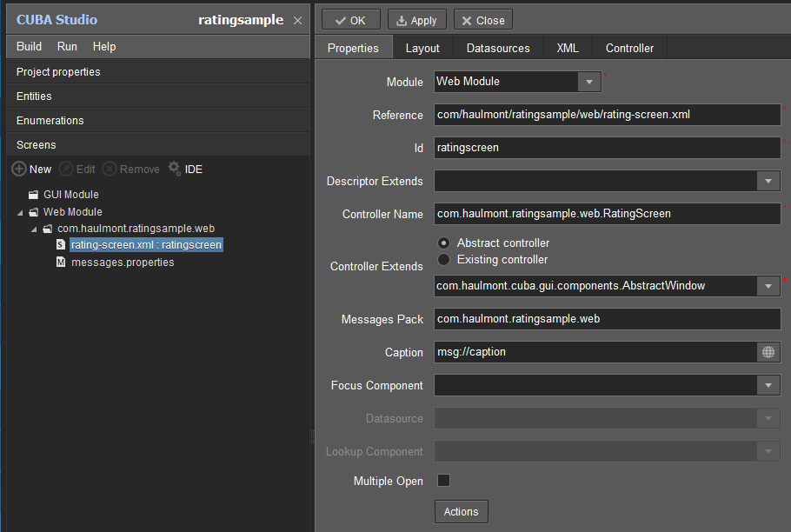
Task: Click the New screen plus icon
Action: 18,169
